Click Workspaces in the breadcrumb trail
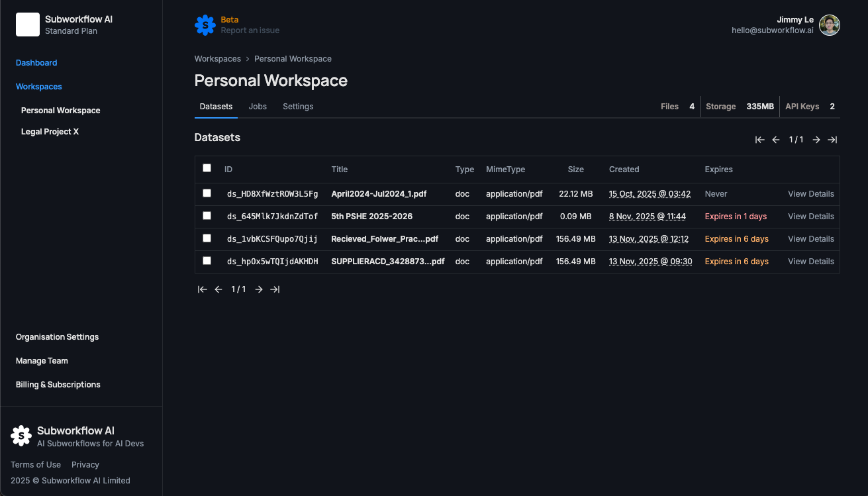 [217, 58]
